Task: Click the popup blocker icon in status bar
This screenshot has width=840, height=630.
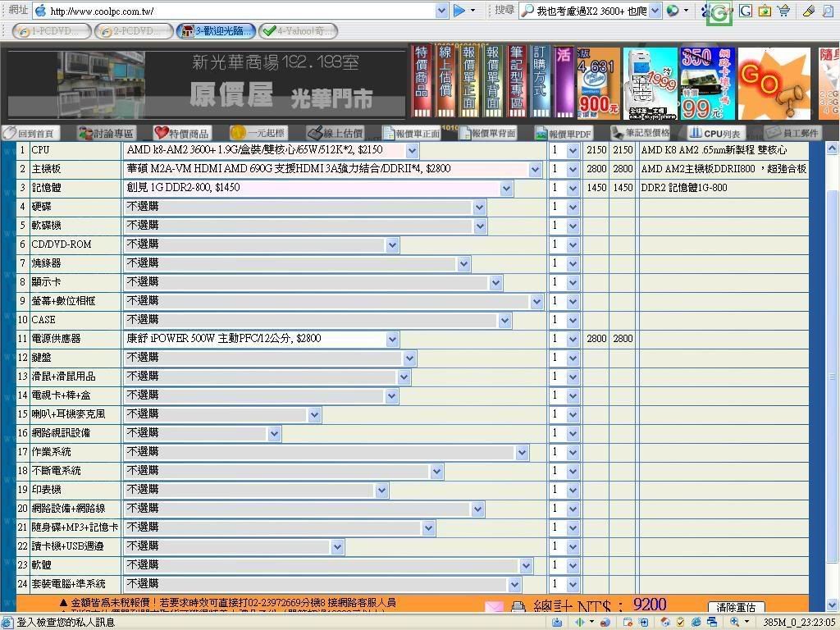Action: [628, 622]
